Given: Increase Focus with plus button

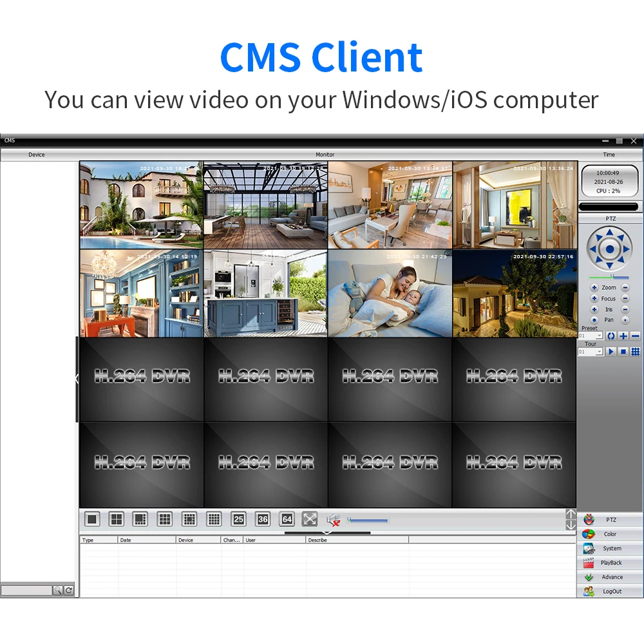Looking at the screenshot, I should pyautogui.click(x=594, y=299).
